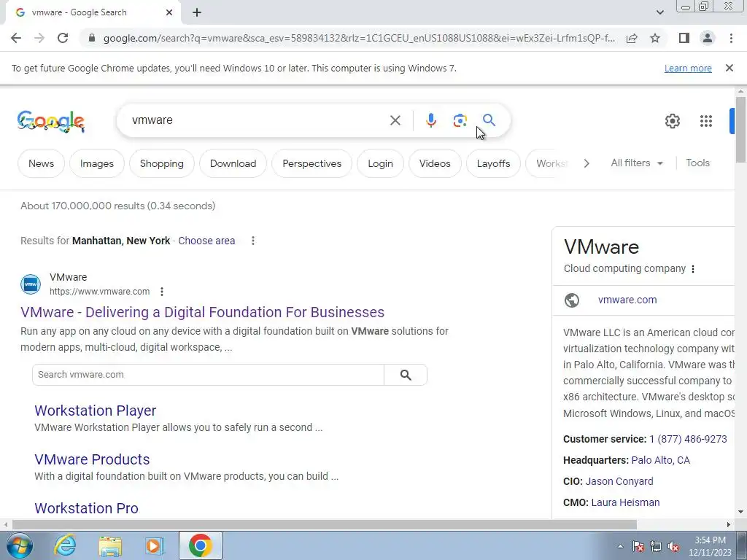The image size is (747, 560).
Task: Open the Chrome profile avatar
Action: (x=708, y=38)
